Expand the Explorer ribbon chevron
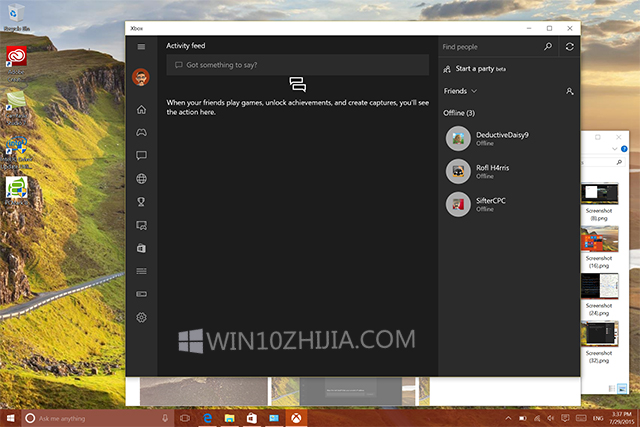The height and width of the screenshot is (427, 640). coord(614,149)
